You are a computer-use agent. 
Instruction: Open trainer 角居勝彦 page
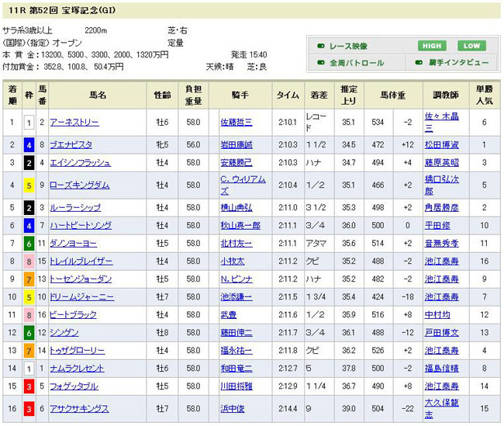click(x=440, y=208)
